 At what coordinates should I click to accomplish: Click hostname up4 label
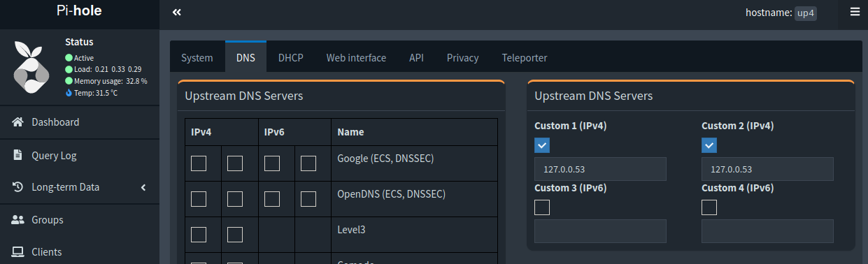click(x=806, y=13)
